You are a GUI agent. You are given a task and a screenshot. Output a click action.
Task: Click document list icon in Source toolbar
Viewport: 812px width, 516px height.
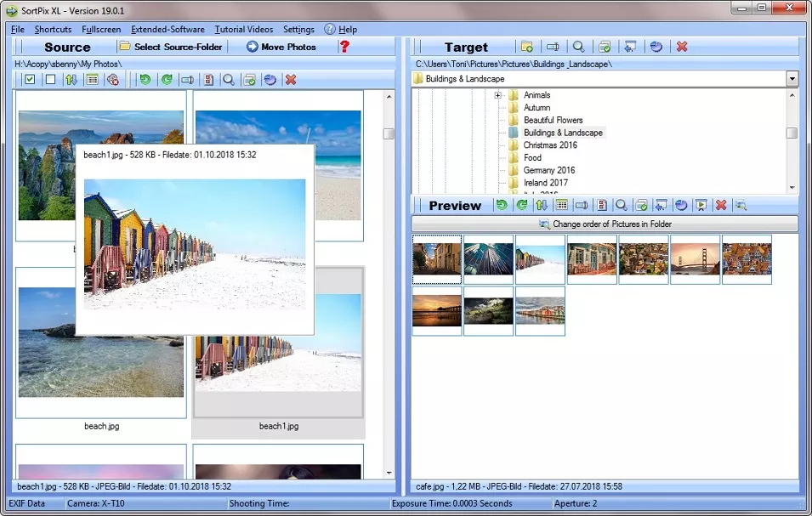pos(208,80)
